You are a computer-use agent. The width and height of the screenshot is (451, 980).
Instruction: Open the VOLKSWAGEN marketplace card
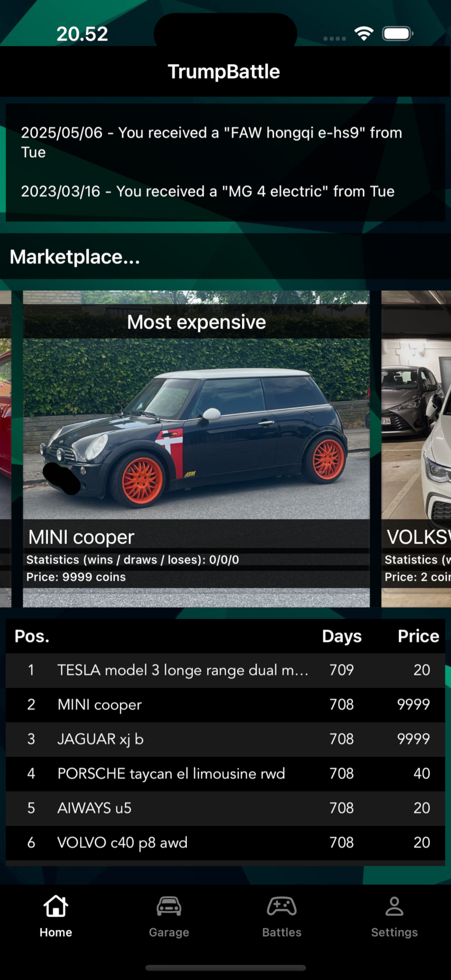pos(416,449)
